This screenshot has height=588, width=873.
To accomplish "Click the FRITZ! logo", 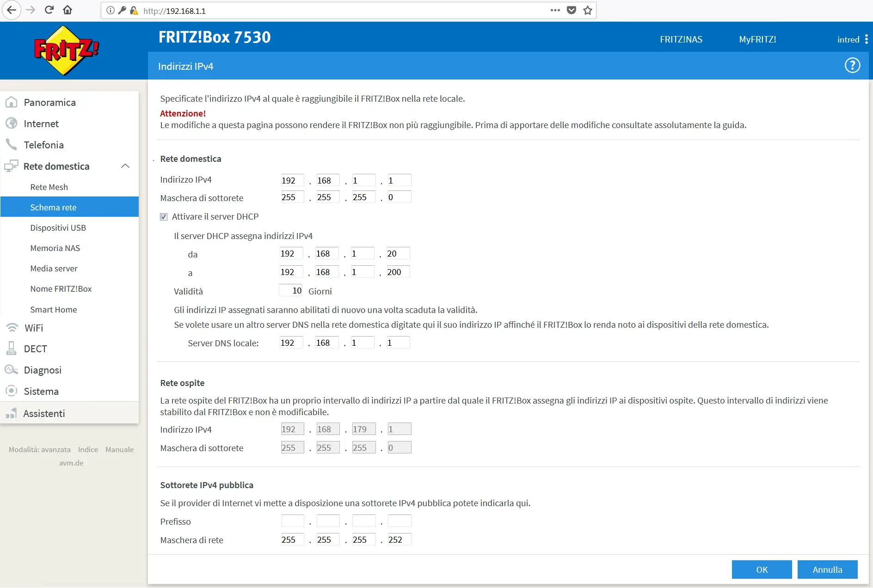I will 67,50.
